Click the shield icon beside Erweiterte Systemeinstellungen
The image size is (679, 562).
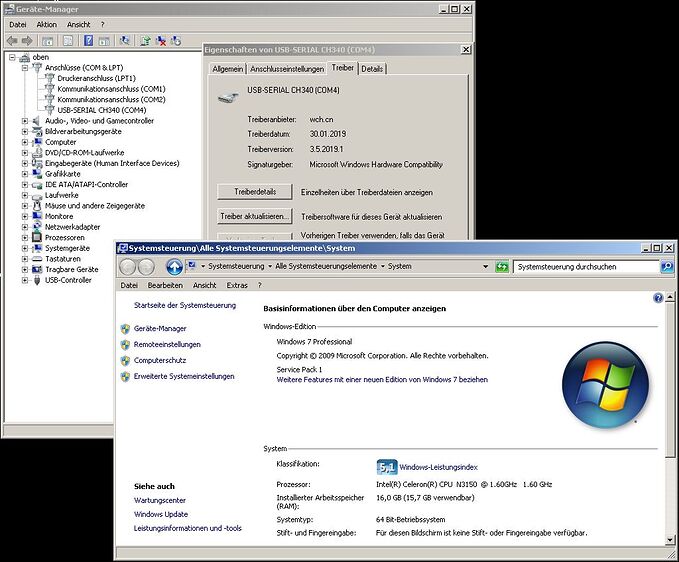(x=125, y=377)
